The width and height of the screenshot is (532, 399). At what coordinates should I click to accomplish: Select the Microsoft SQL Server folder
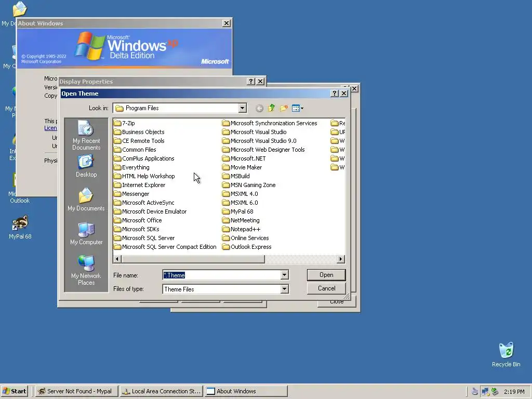pyautogui.click(x=144, y=238)
